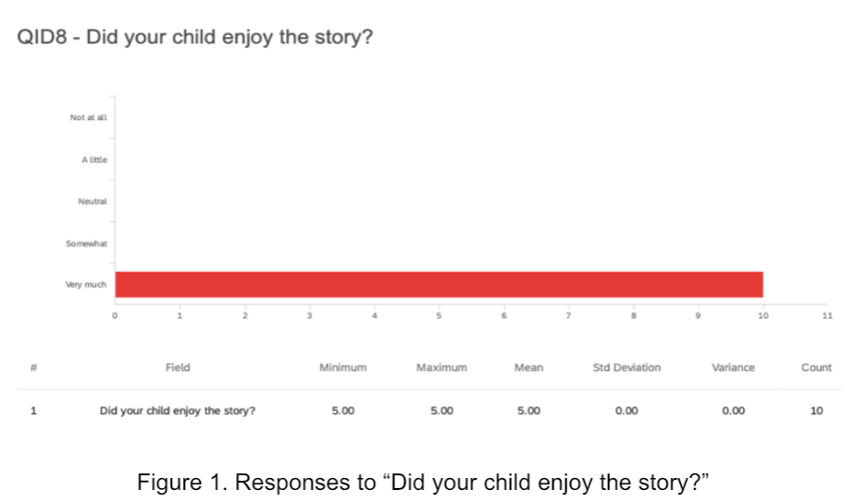Select the "A little" axis label
The image size is (868, 502).
point(93,160)
